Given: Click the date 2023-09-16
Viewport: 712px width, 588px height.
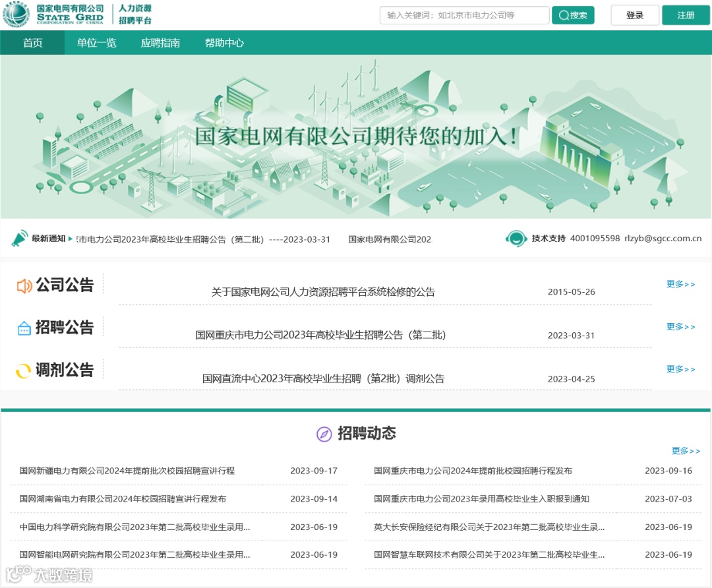Looking at the screenshot, I should 668,471.
